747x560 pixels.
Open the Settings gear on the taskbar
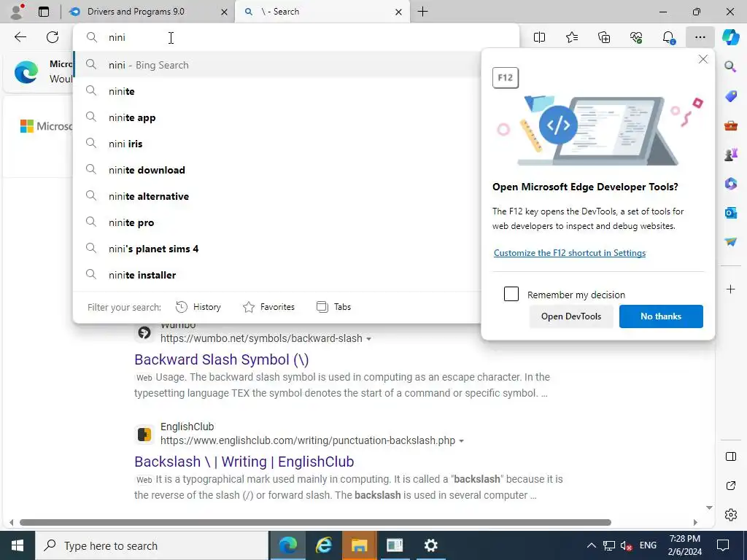point(430,545)
